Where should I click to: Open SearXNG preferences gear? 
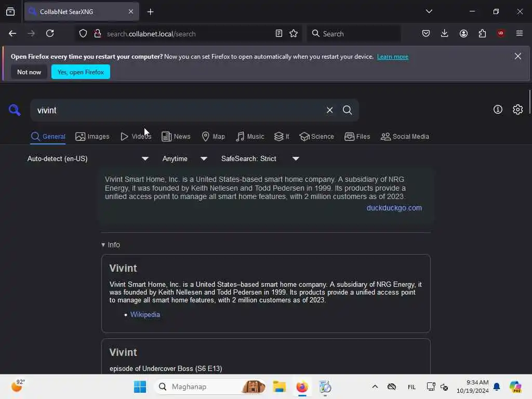pos(518,109)
